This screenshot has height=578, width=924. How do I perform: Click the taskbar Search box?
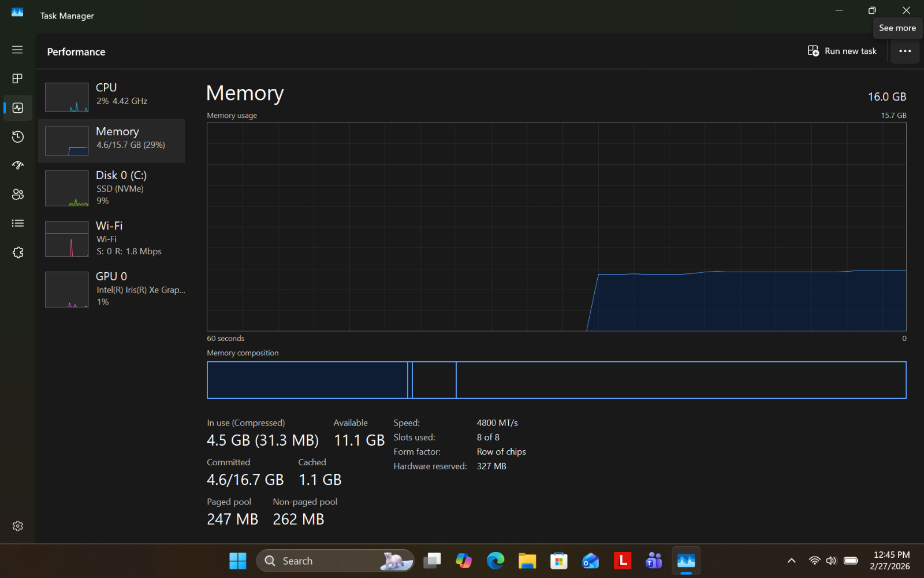(x=335, y=561)
